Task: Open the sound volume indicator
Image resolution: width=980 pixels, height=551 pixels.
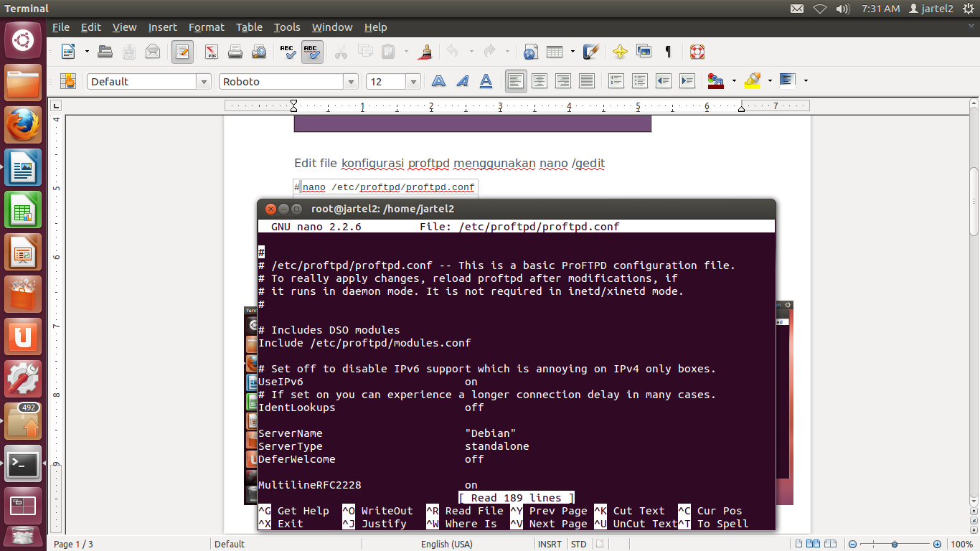Action: [x=843, y=9]
